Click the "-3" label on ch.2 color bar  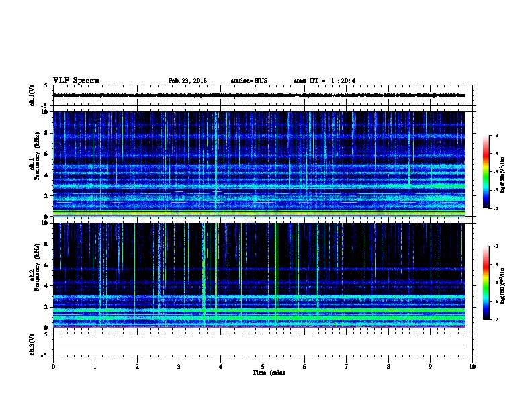(496, 246)
